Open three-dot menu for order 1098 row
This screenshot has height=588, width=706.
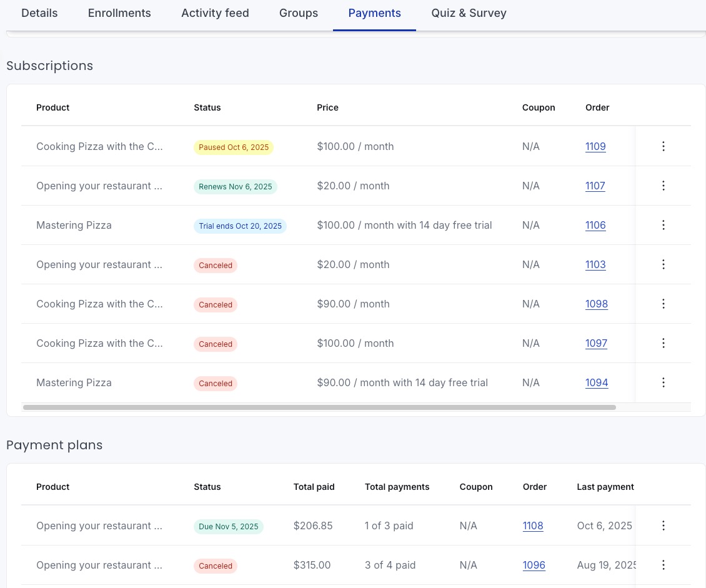[664, 304]
